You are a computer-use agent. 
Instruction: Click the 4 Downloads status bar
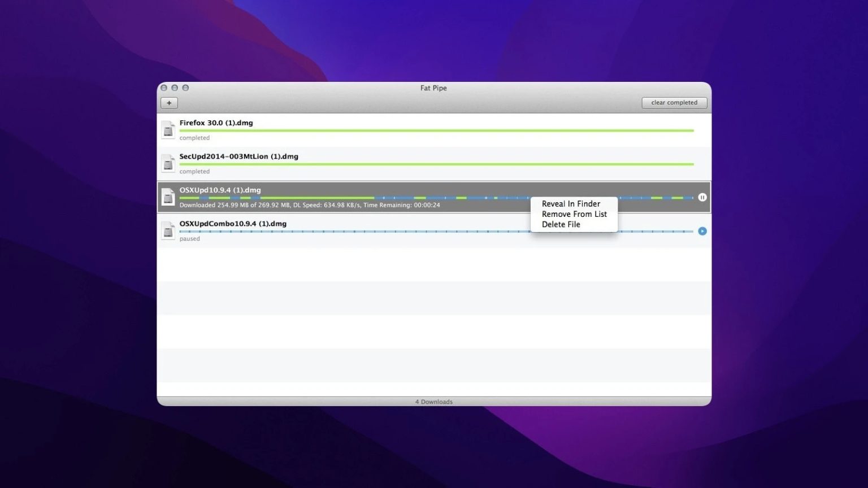pos(434,402)
